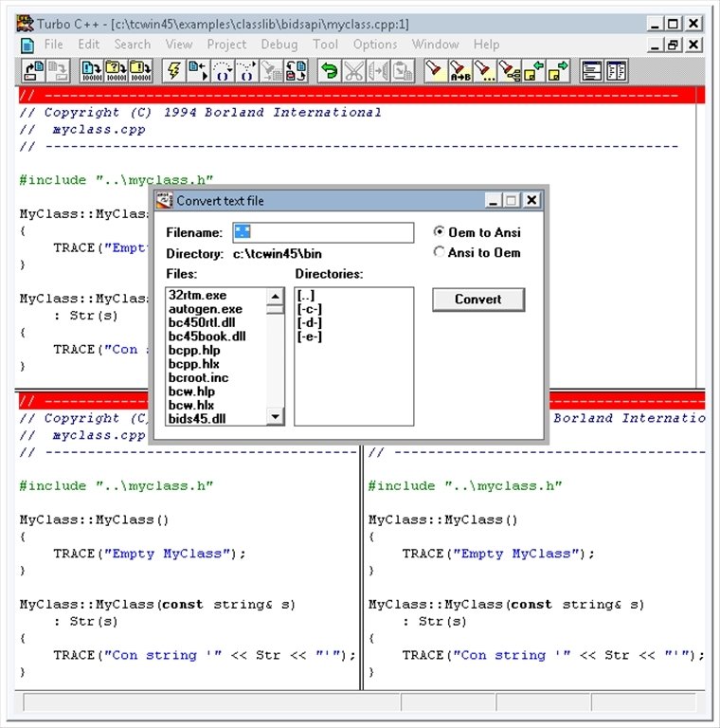720x728 pixels.
Task: Select the Ansi to Oem radio button
Action: (439, 251)
